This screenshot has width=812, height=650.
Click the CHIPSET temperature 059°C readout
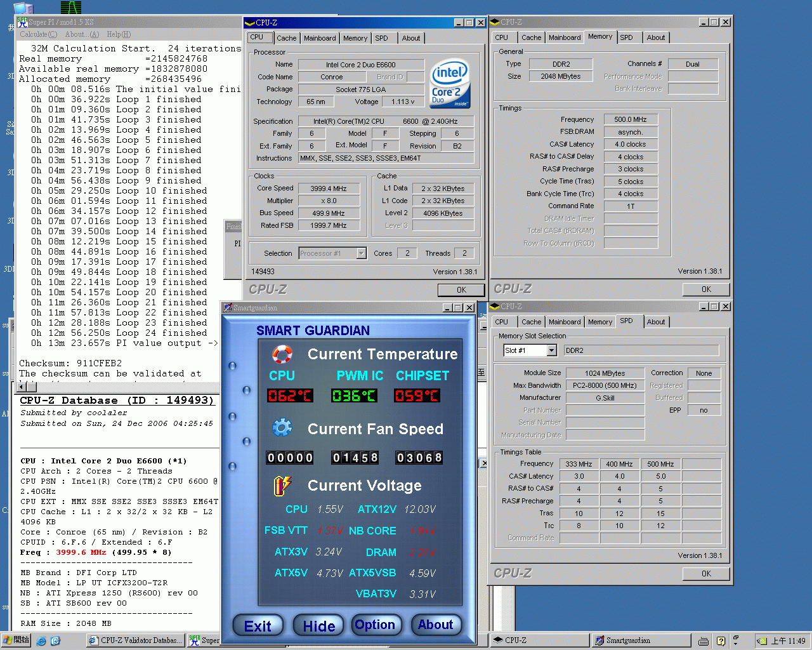[x=417, y=395]
